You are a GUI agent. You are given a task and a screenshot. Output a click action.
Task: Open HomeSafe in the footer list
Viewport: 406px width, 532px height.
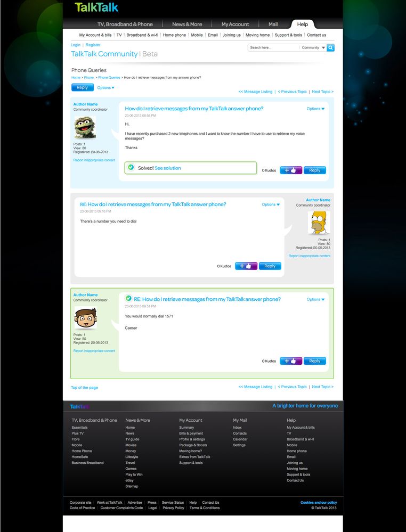[80, 457]
